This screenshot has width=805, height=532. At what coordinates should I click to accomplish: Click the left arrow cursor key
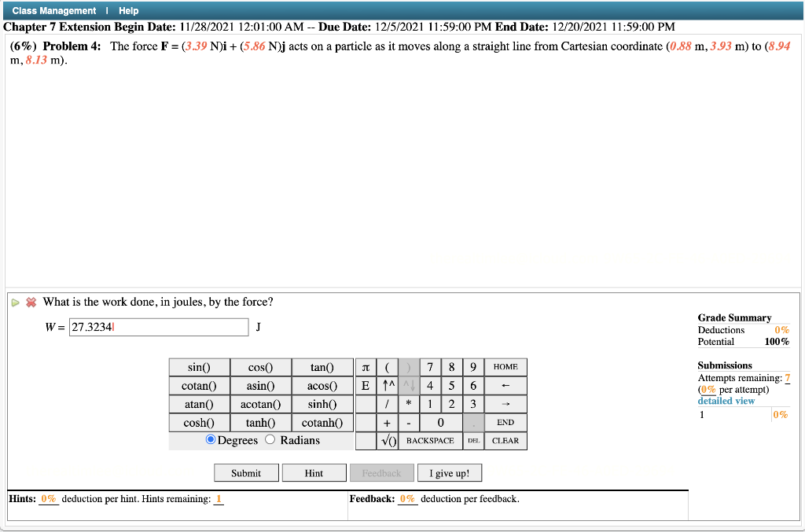505,385
